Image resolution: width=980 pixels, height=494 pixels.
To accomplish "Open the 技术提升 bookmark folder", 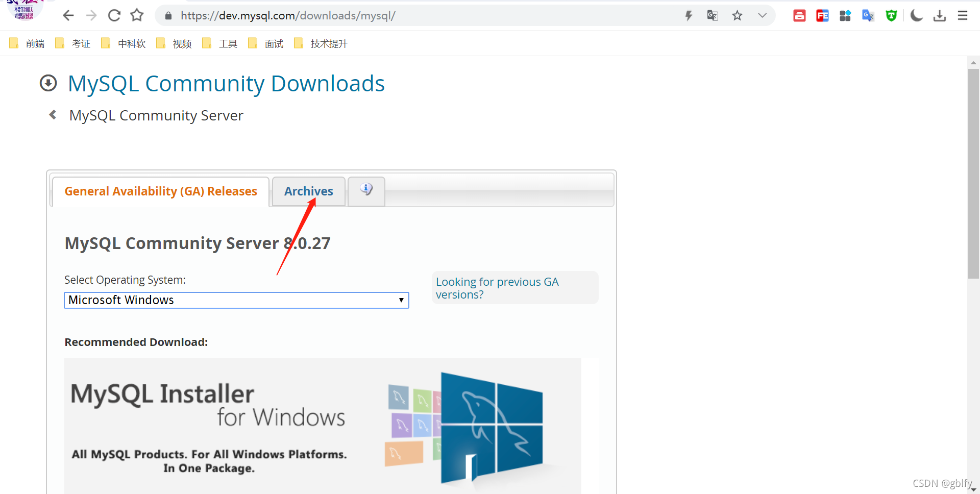I will [321, 43].
